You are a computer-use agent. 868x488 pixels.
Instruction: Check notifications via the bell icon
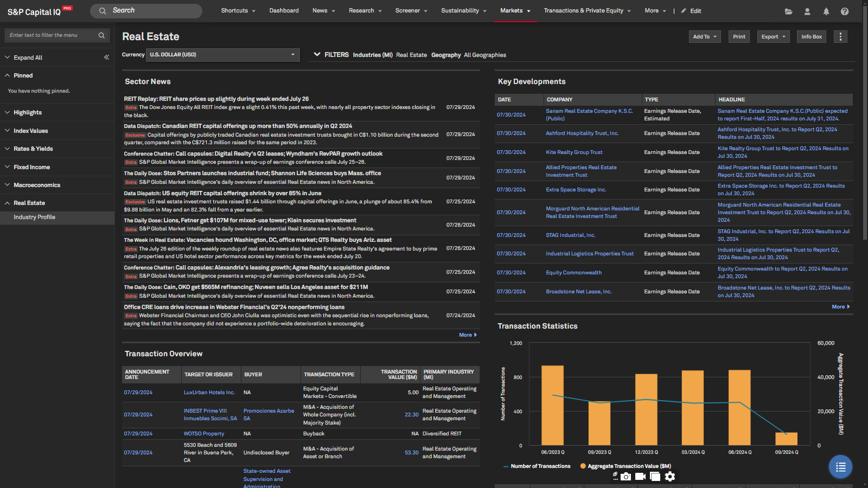[826, 11]
